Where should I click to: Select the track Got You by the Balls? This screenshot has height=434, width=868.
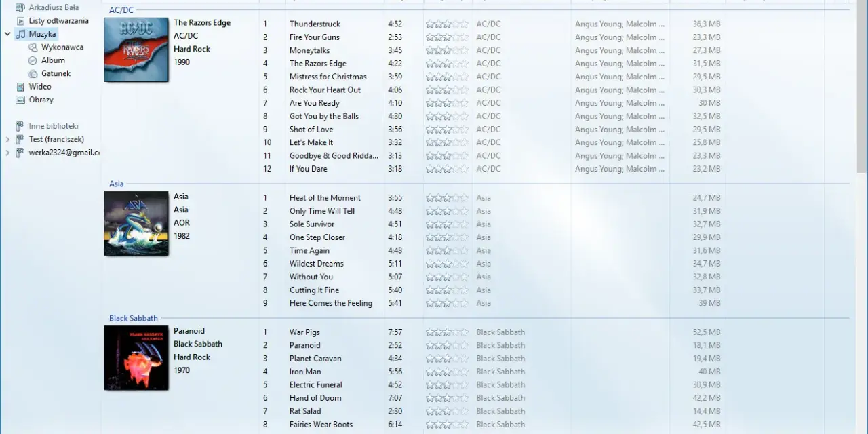tap(324, 116)
